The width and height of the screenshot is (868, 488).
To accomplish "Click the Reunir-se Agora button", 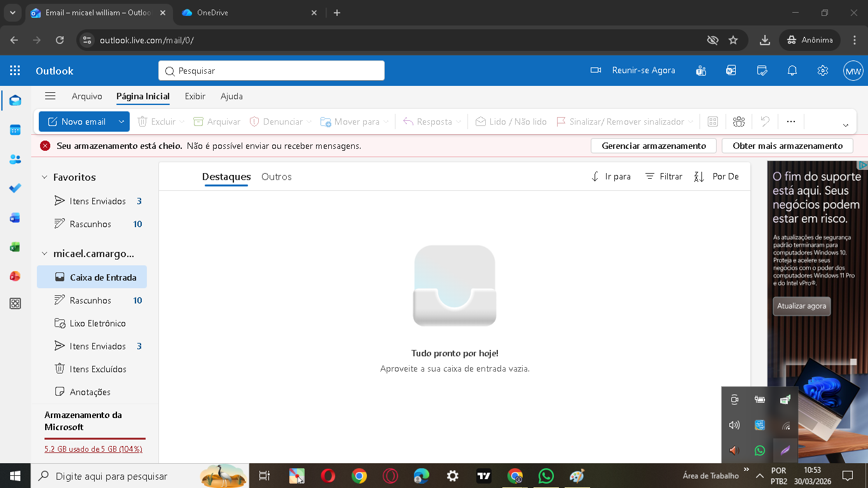I will coord(633,71).
